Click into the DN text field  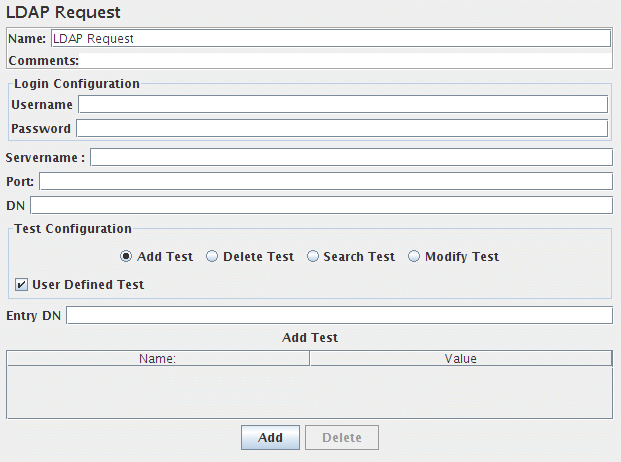(321, 205)
